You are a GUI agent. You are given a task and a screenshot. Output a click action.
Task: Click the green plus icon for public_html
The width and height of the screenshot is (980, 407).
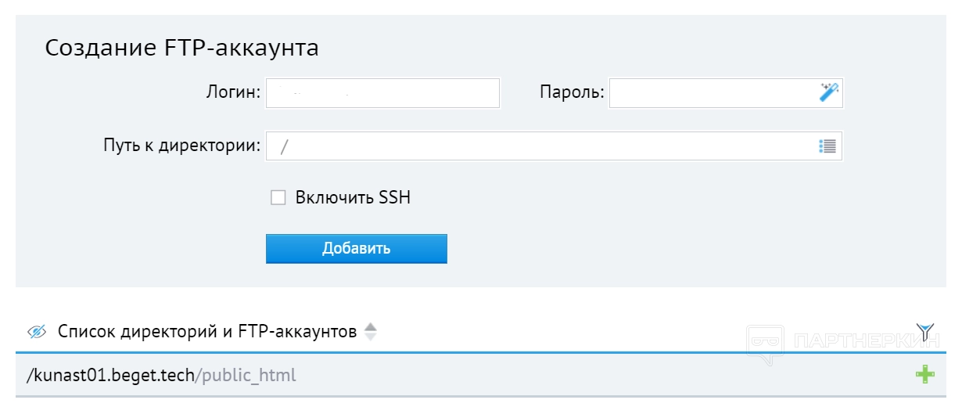(925, 375)
